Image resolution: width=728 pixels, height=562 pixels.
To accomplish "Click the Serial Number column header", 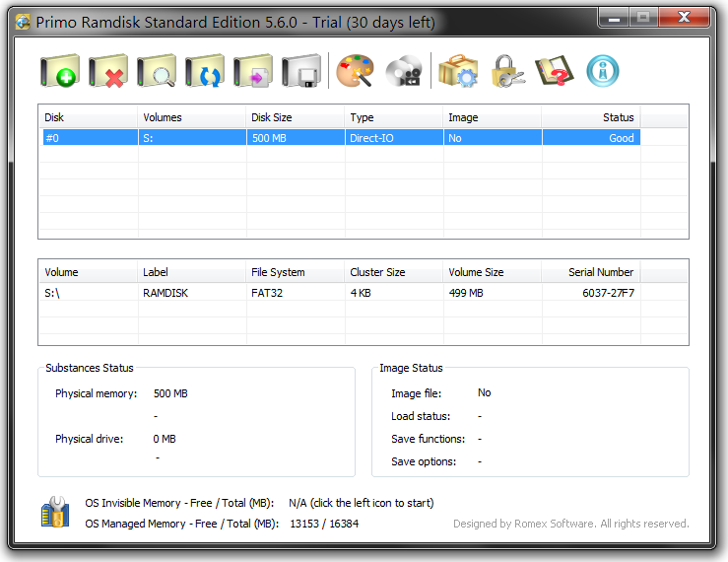I will (590, 272).
